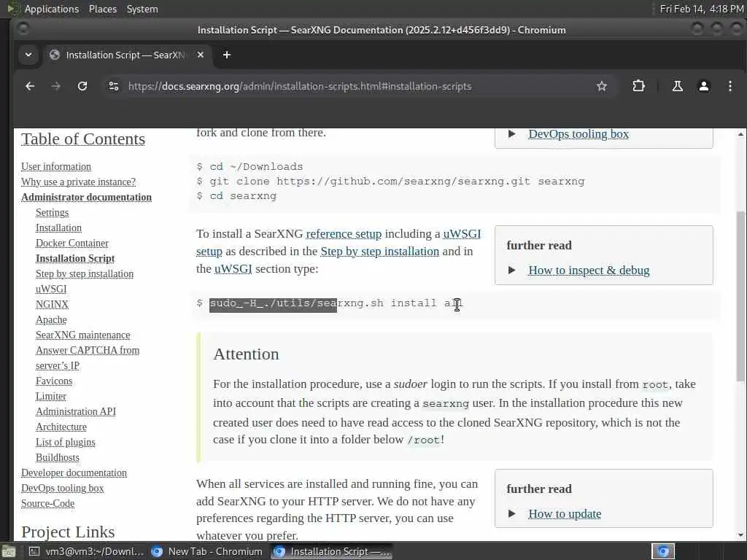The height and width of the screenshot is (560, 747).
Task: Open the Apache link
Action: tap(51, 319)
